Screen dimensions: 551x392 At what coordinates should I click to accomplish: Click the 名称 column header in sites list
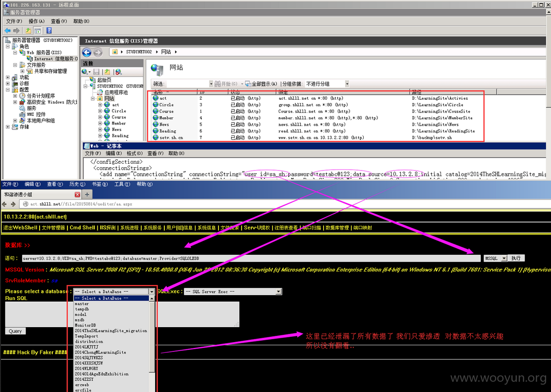pyautogui.click(x=174, y=92)
